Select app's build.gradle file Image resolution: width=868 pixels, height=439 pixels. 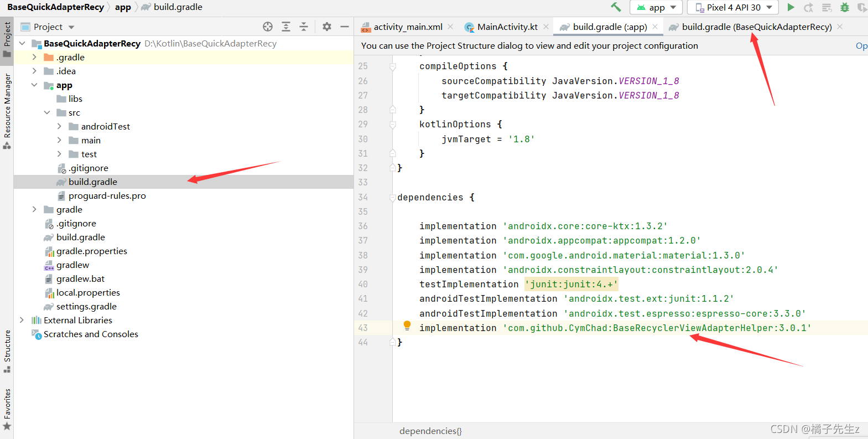click(93, 182)
